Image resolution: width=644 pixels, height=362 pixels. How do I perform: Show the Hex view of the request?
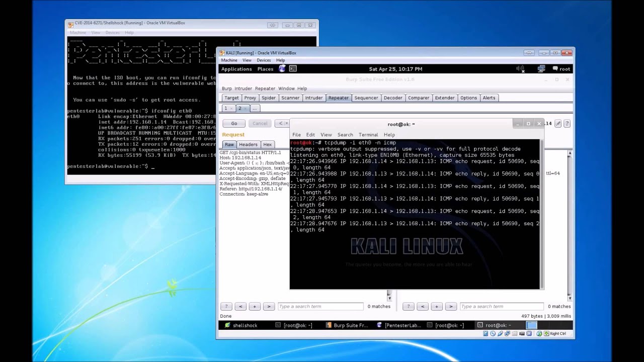pyautogui.click(x=268, y=144)
